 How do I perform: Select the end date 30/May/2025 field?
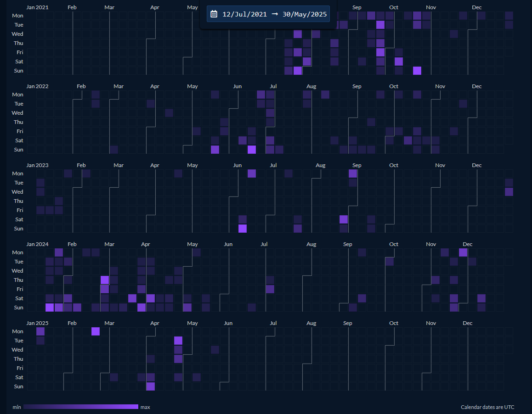click(304, 14)
